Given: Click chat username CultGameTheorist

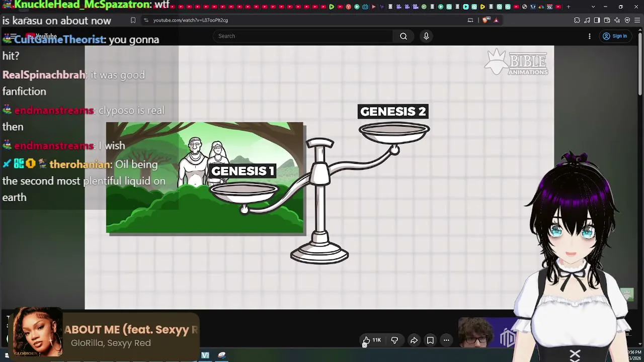Looking at the screenshot, I should pos(60,40).
